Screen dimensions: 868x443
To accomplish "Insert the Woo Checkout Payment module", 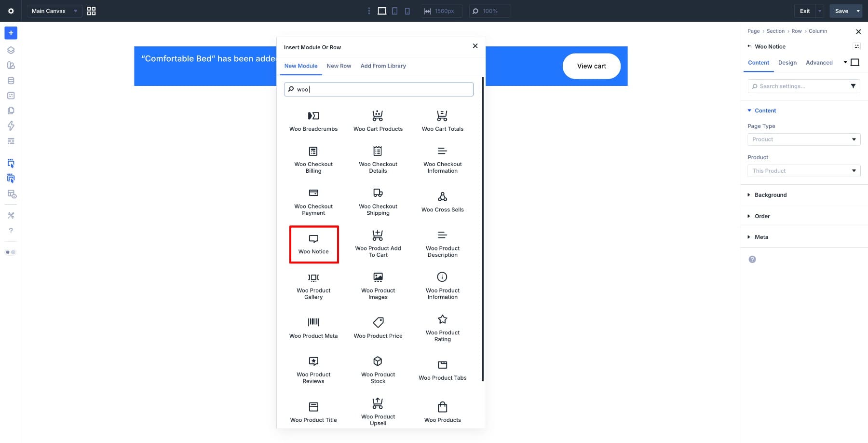I will [x=313, y=202].
